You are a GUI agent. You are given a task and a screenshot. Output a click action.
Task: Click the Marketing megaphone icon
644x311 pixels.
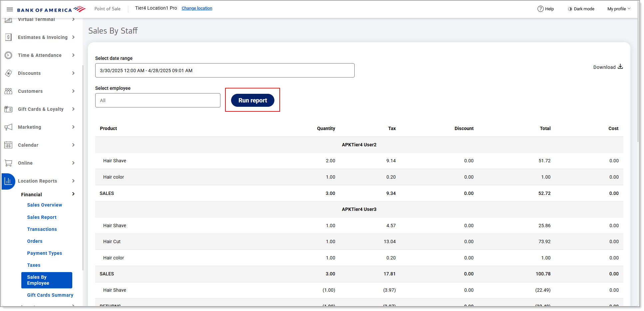point(9,127)
